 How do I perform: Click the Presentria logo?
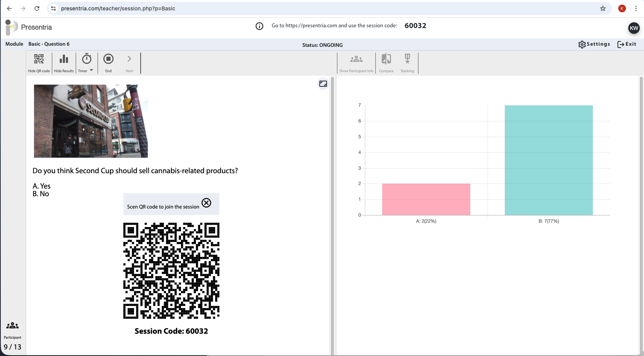click(x=29, y=27)
